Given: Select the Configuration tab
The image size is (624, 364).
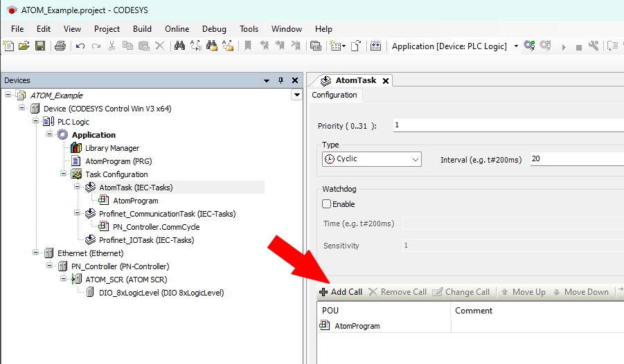Looking at the screenshot, I should (x=335, y=95).
